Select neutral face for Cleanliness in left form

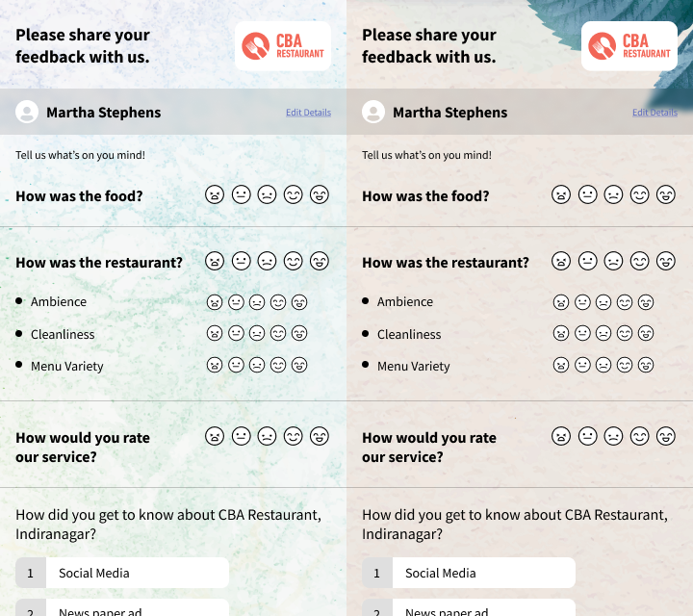tap(236, 333)
